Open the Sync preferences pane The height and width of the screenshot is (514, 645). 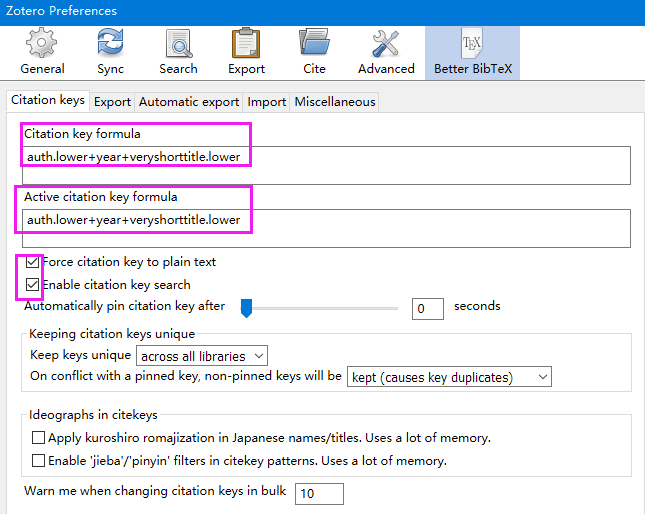click(110, 52)
